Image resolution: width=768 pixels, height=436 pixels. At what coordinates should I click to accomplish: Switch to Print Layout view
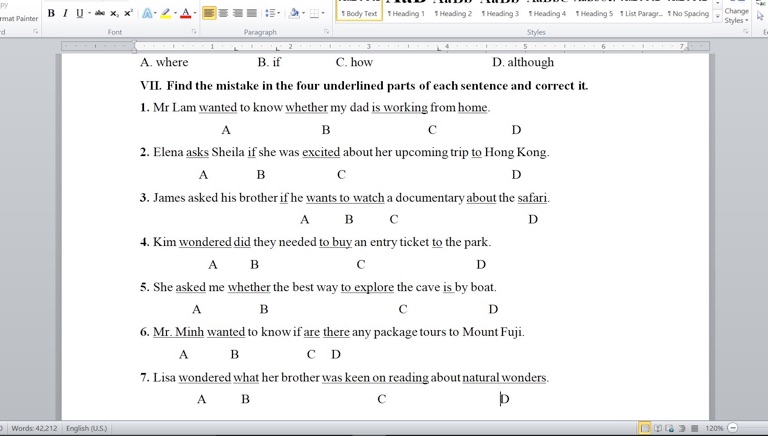coord(645,428)
